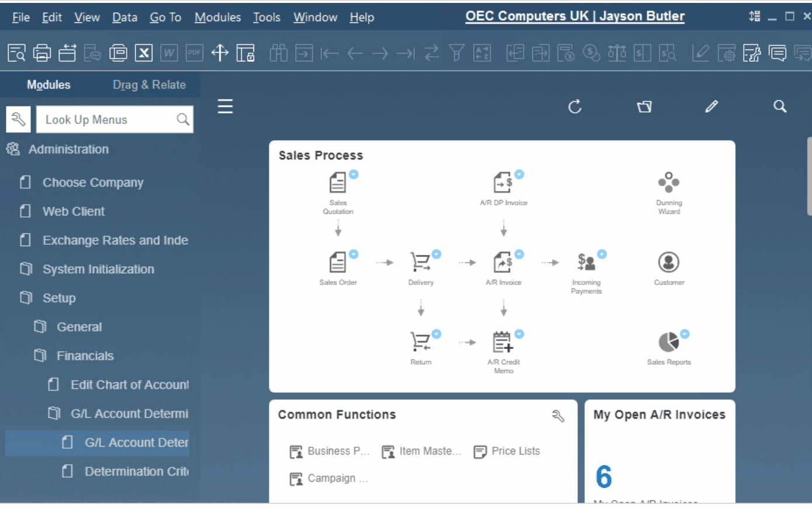Launch the Dunning Wizard icon
This screenshot has height=509, width=812.
pyautogui.click(x=668, y=183)
